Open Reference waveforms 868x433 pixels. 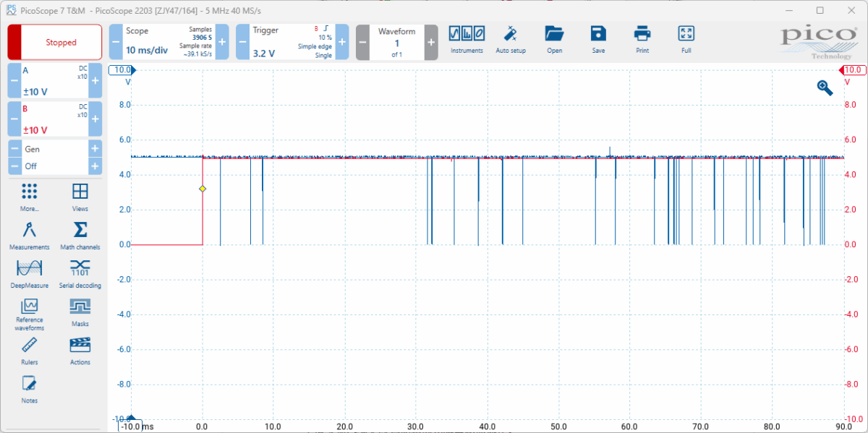pyautogui.click(x=30, y=314)
